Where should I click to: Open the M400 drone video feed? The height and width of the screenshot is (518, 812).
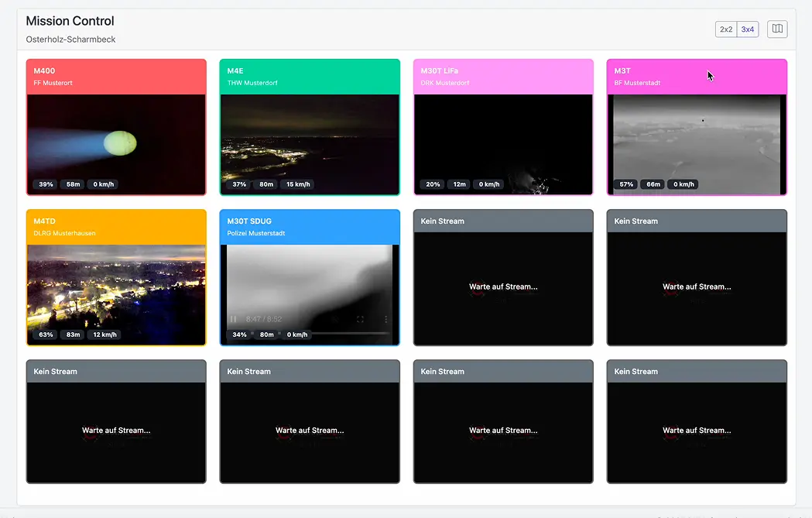(116, 139)
